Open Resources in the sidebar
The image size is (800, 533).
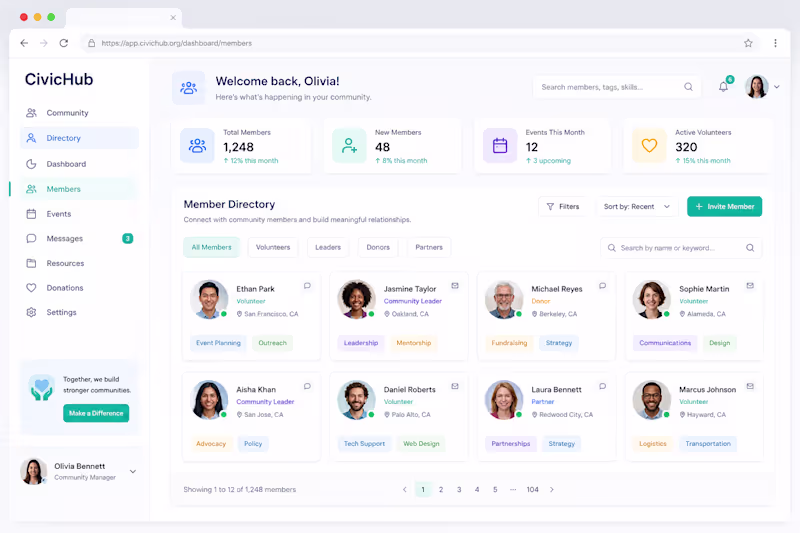click(x=79, y=263)
